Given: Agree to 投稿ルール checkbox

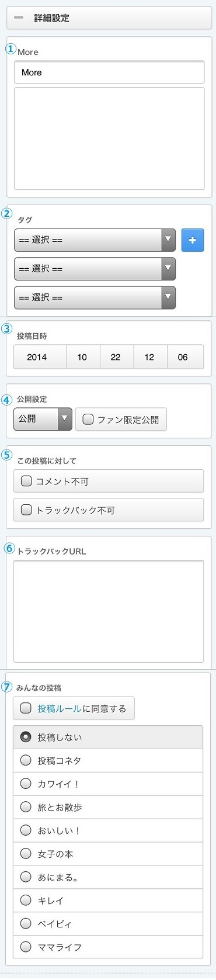Looking at the screenshot, I should click(x=26, y=708).
